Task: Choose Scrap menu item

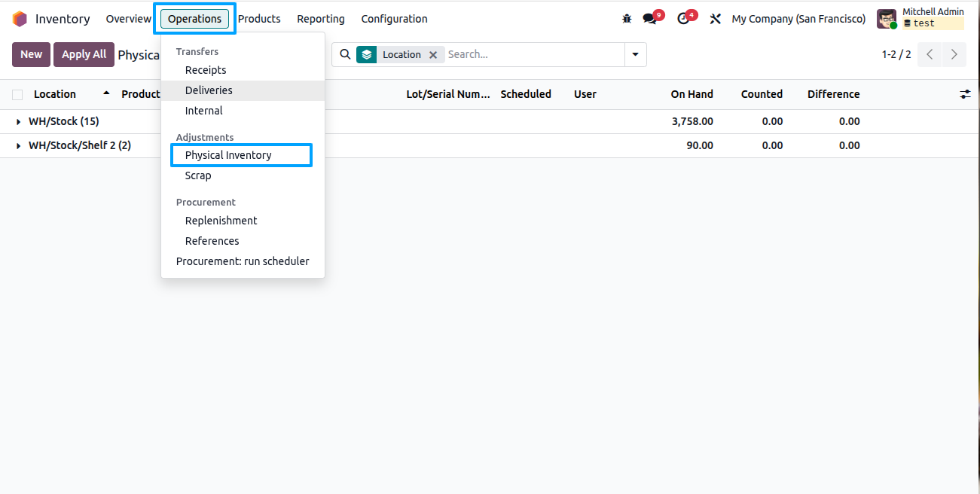Action: 243,175
